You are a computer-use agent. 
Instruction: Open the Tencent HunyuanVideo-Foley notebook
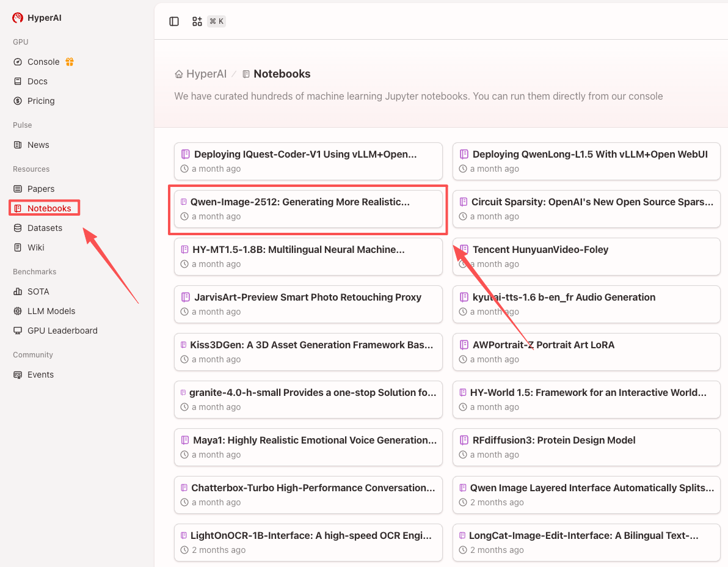[x=586, y=257]
